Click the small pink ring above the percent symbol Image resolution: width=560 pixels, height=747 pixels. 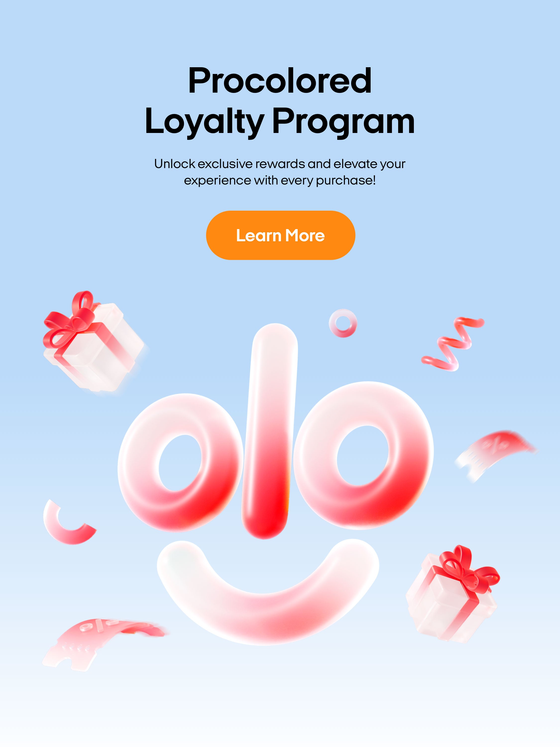[343, 323]
